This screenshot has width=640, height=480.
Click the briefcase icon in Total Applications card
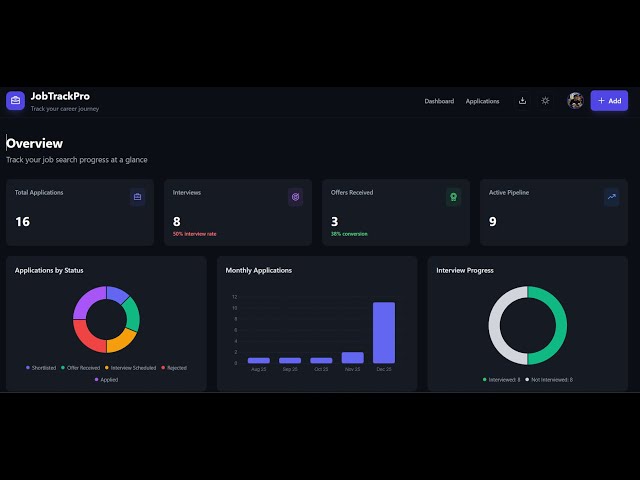tap(138, 197)
